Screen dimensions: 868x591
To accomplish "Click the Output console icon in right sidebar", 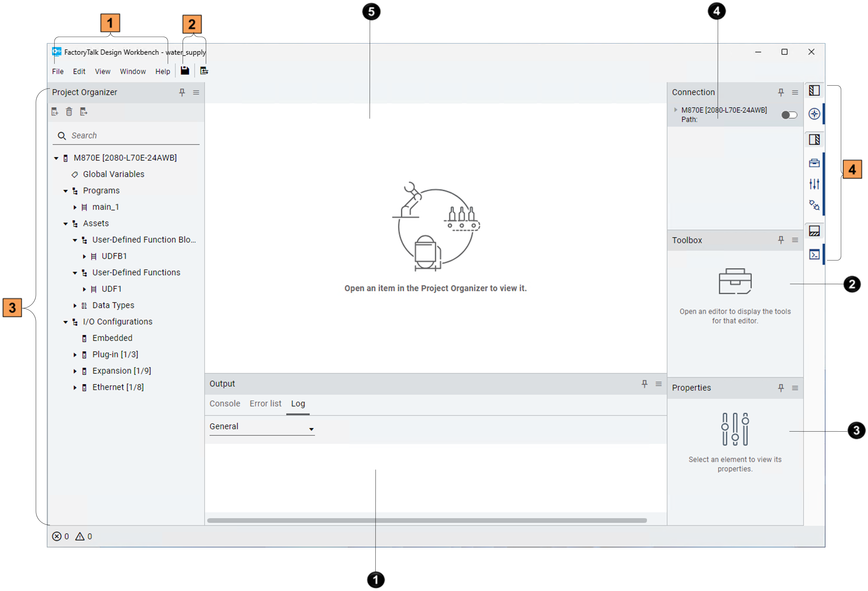I will 814,254.
